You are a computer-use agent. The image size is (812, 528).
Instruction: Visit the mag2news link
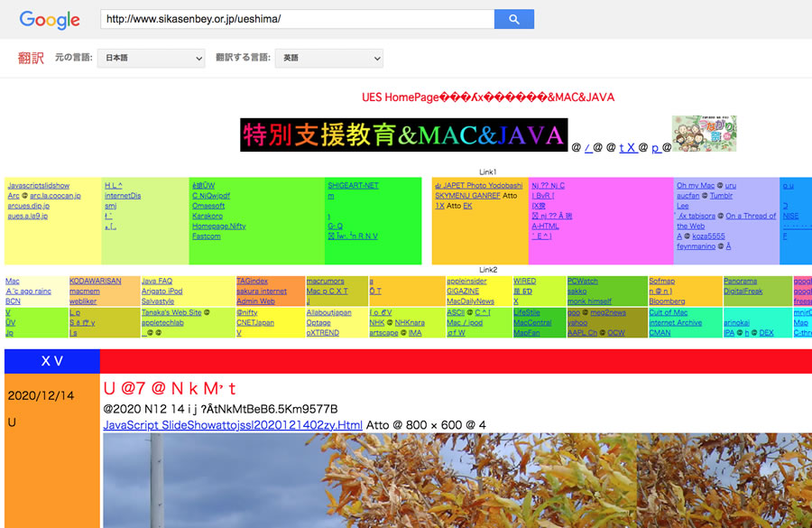coord(608,312)
